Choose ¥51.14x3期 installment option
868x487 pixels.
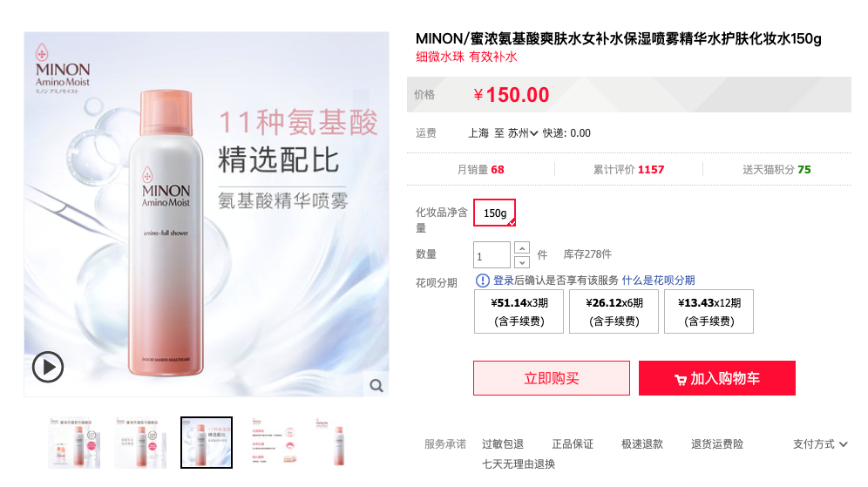click(x=519, y=312)
